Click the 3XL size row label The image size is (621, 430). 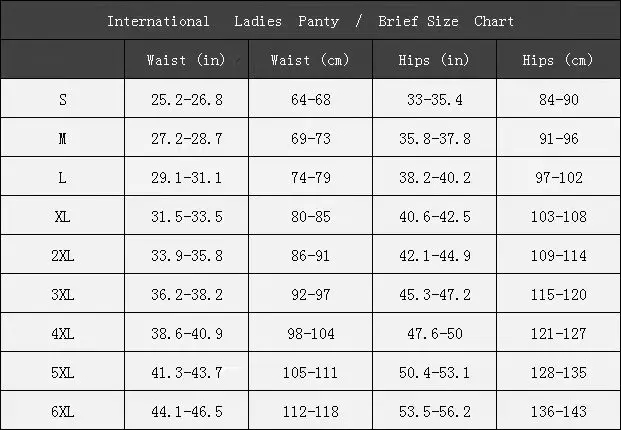[x=63, y=295]
